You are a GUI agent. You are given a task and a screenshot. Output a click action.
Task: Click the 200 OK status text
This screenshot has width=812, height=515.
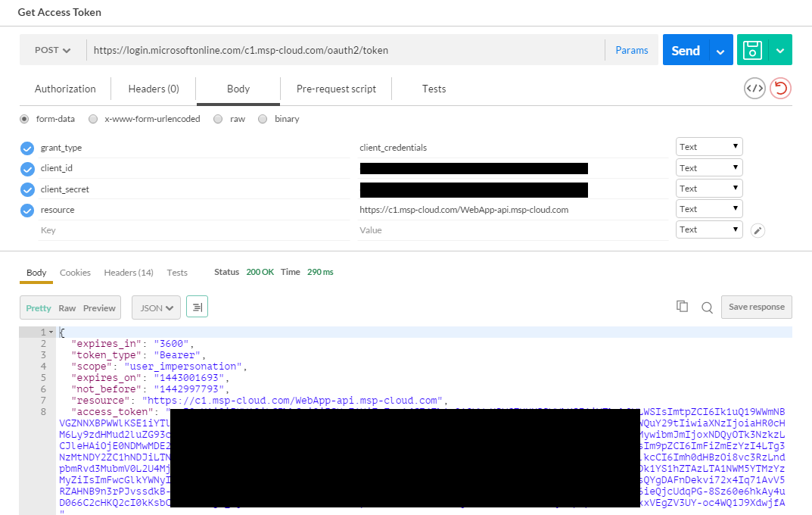pos(260,272)
